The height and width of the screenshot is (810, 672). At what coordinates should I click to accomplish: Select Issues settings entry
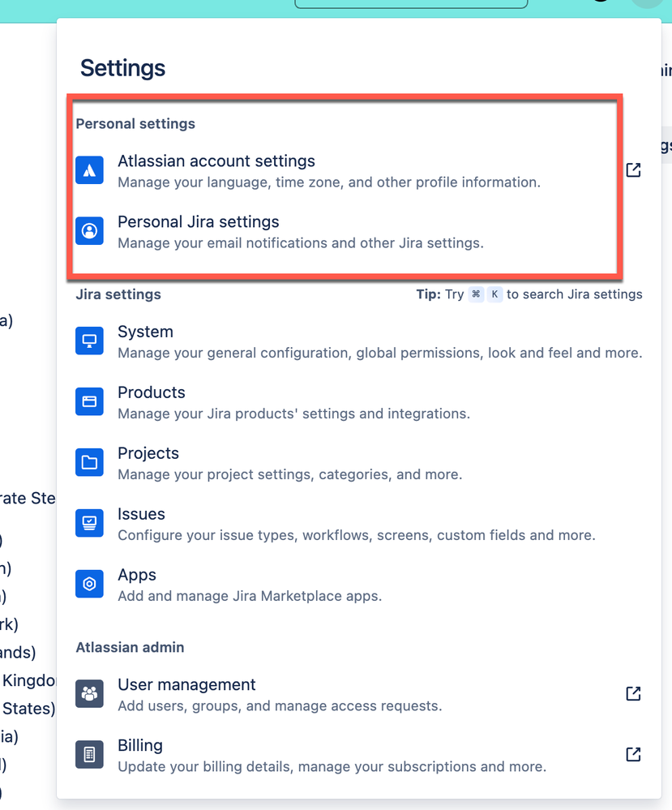click(358, 523)
